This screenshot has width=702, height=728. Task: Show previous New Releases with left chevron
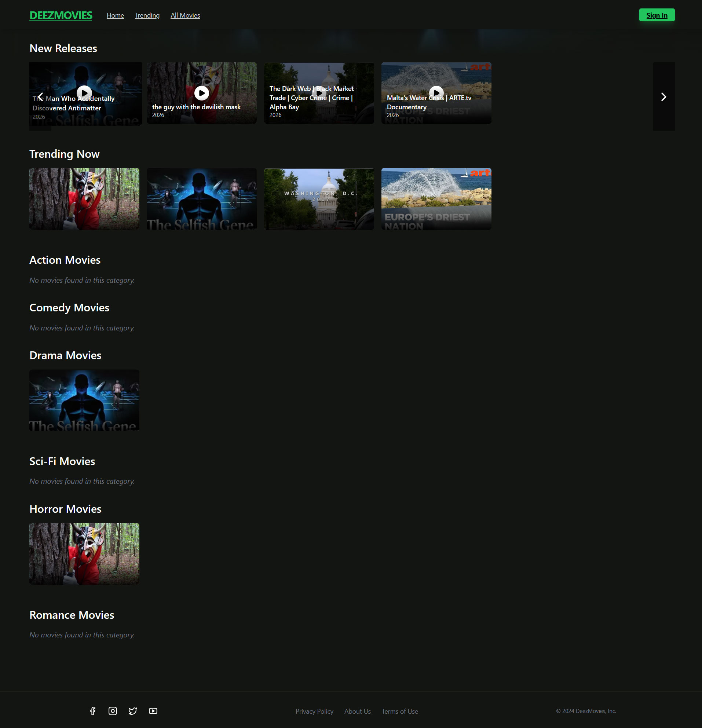tap(40, 97)
